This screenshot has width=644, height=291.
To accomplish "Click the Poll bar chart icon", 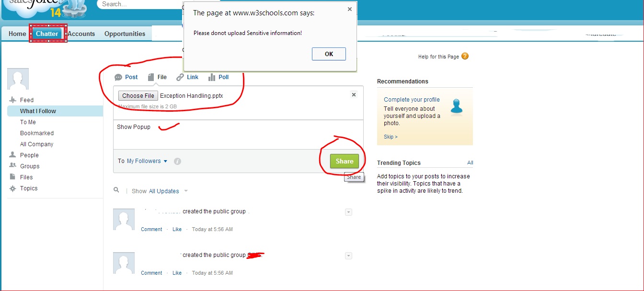I will click(212, 77).
